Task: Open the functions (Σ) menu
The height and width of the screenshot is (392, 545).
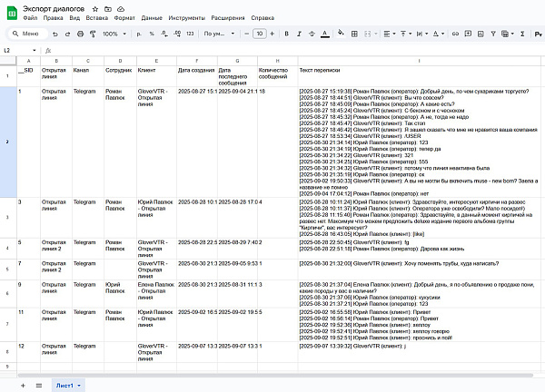Action: 522,34
